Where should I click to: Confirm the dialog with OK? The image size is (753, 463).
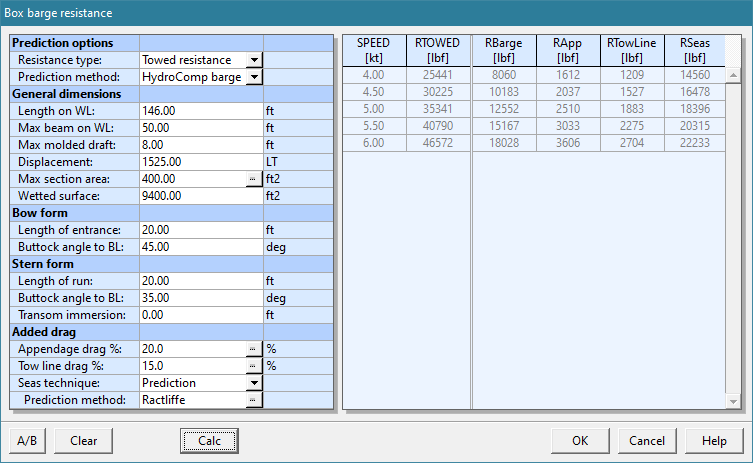(580, 441)
